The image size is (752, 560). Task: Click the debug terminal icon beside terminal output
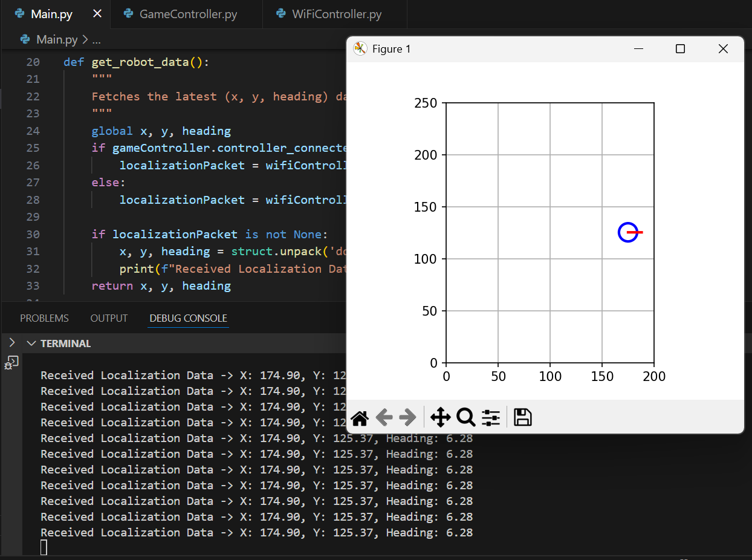pyautogui.click(x=12, y=363)
